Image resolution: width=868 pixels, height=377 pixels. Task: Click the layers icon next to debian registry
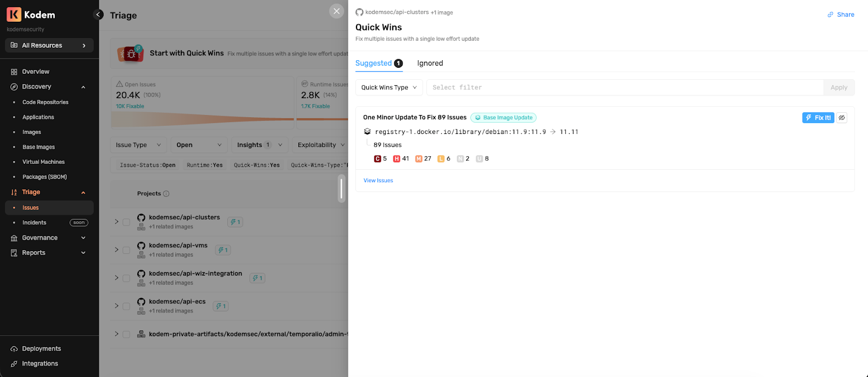click(x=367, y=132)
